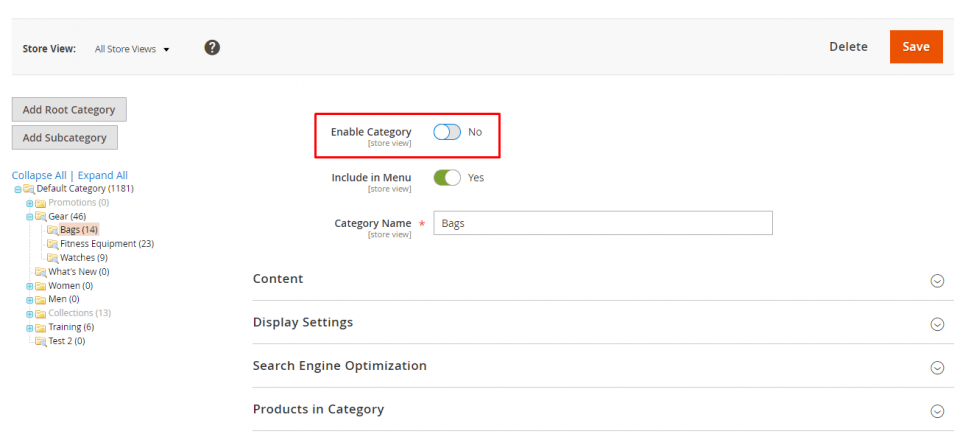Click the Women folder icon
The width and height of the screenshot is (960, 437).
click(40, 286)
